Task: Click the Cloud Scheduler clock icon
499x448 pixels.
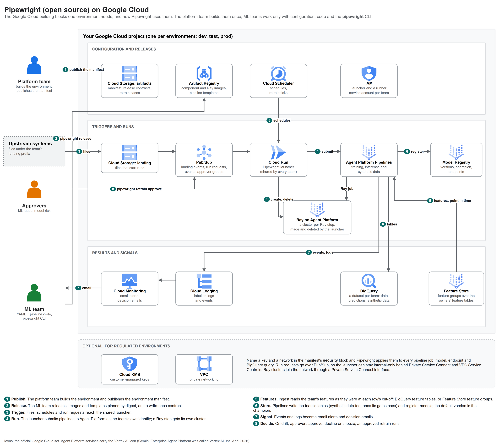Action: coord(278,73)
